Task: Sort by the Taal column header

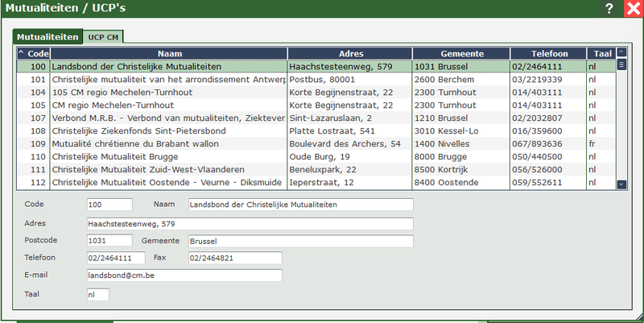Action: [602, 53]
